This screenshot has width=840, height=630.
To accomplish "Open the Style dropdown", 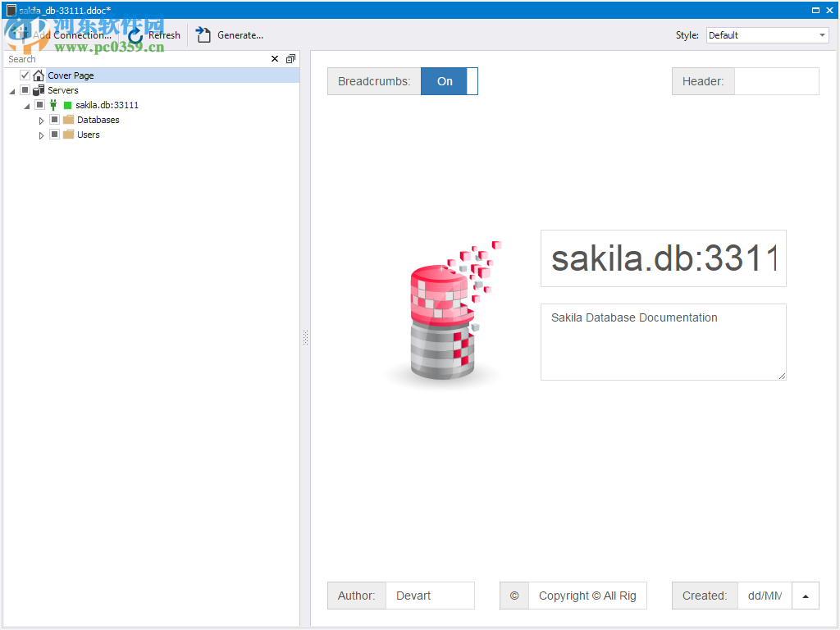I will [x=820, y=35].
